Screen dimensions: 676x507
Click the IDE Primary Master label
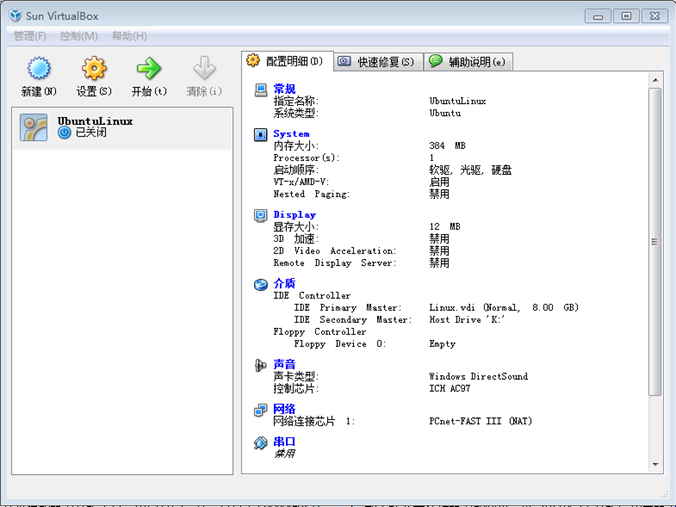coord(347,308)
